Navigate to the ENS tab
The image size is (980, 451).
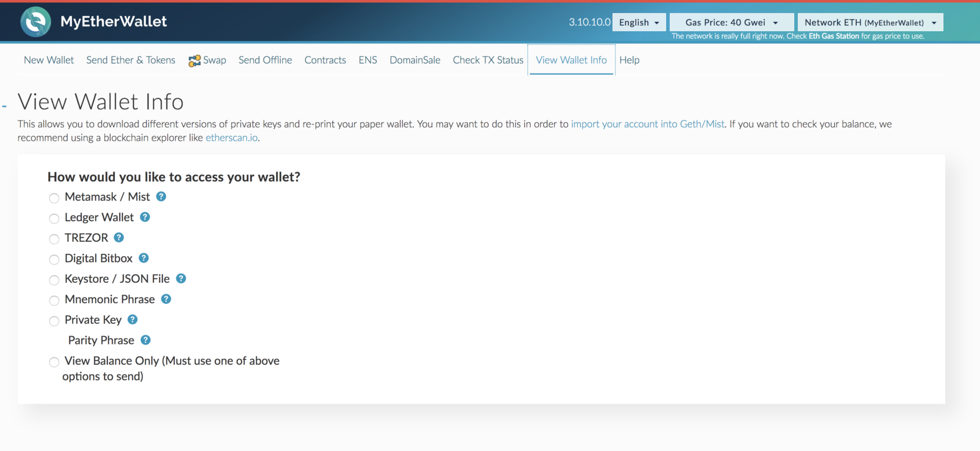coord(368,60)
